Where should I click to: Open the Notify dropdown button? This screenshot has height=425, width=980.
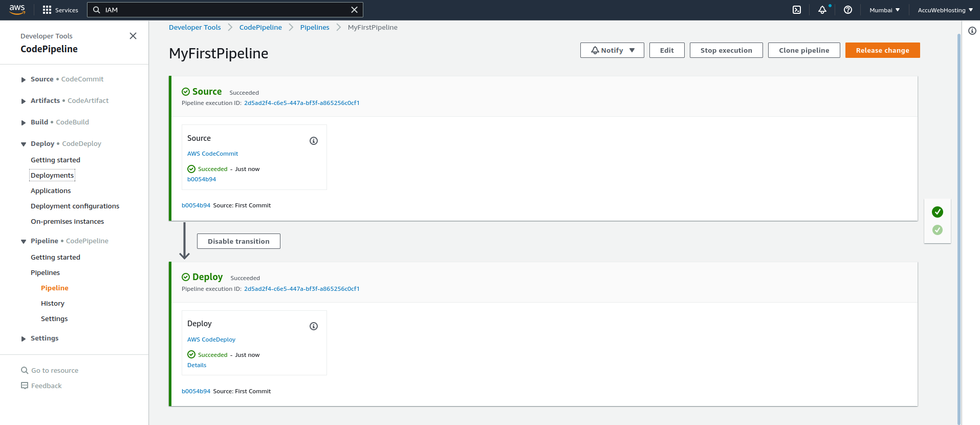pos(612,50)
